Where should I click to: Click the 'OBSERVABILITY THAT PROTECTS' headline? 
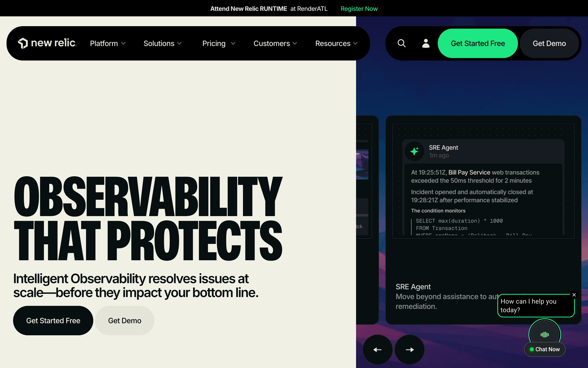148,218
